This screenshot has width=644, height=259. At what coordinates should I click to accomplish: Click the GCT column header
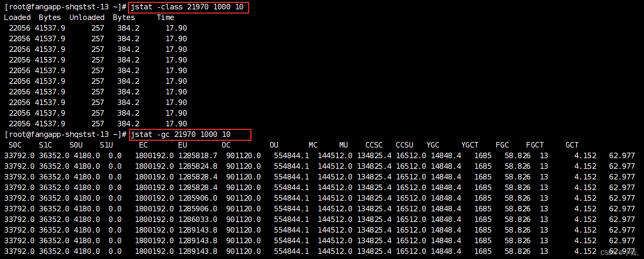(x=572, y=145)
